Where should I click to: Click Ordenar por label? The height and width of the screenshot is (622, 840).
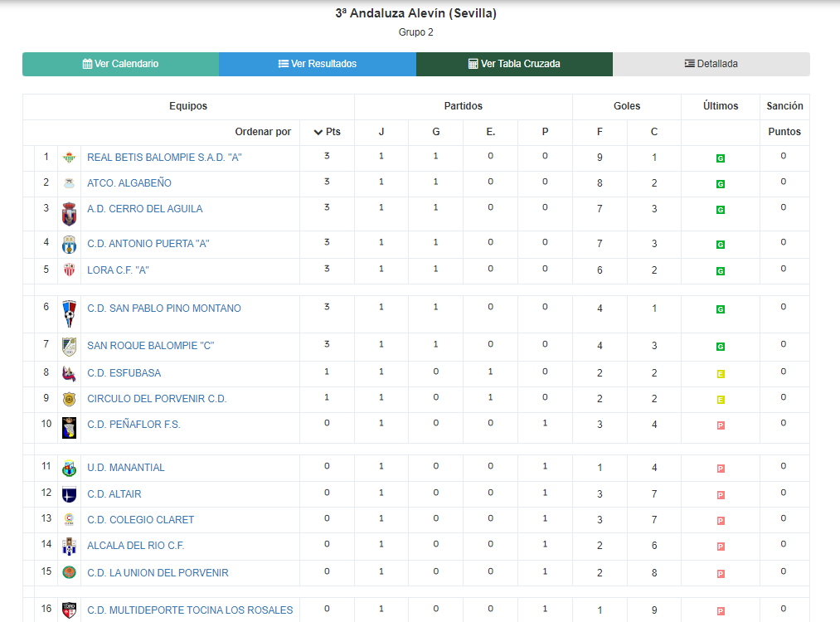(263, 132)
